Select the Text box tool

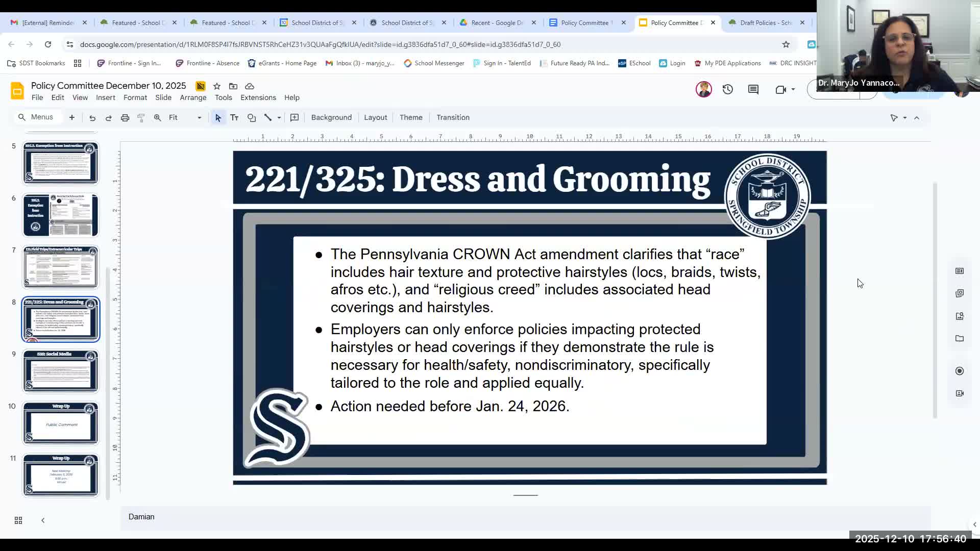234,117
